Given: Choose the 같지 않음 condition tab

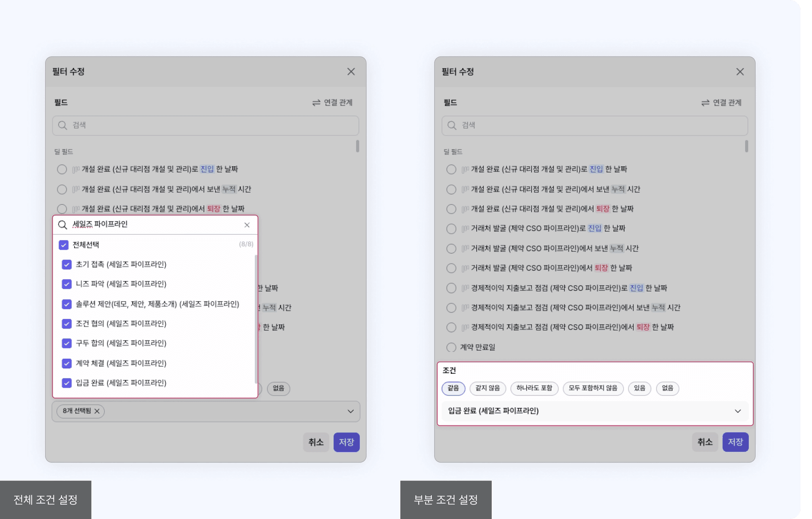Looking at the screenshot, I should pyautogui.click(x=487, y=388).
